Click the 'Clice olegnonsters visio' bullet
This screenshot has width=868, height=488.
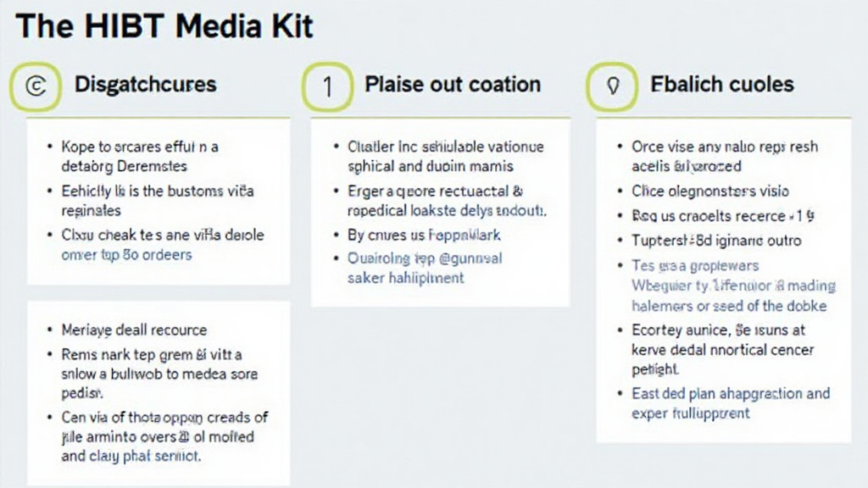click(x=709, y=191)
